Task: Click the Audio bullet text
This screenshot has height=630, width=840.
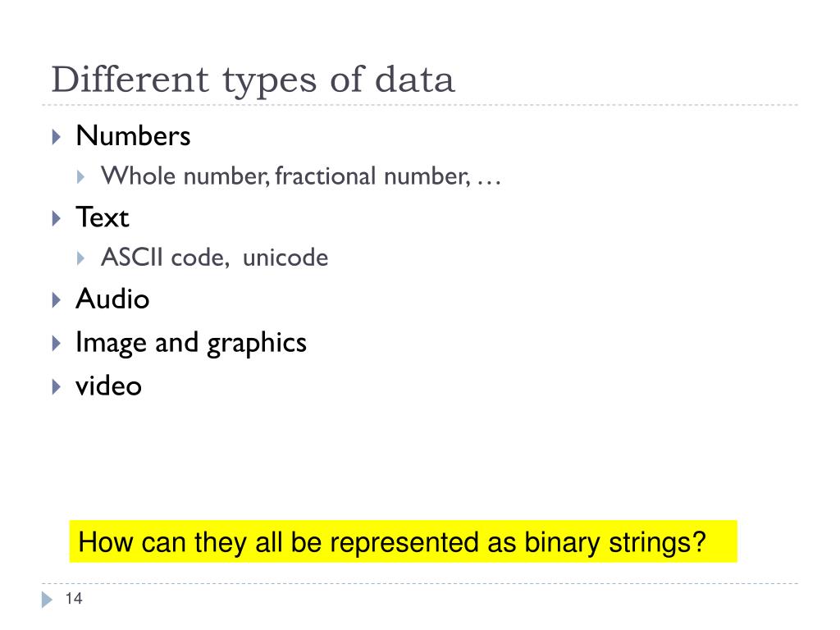Action: (x=112, y=299)
